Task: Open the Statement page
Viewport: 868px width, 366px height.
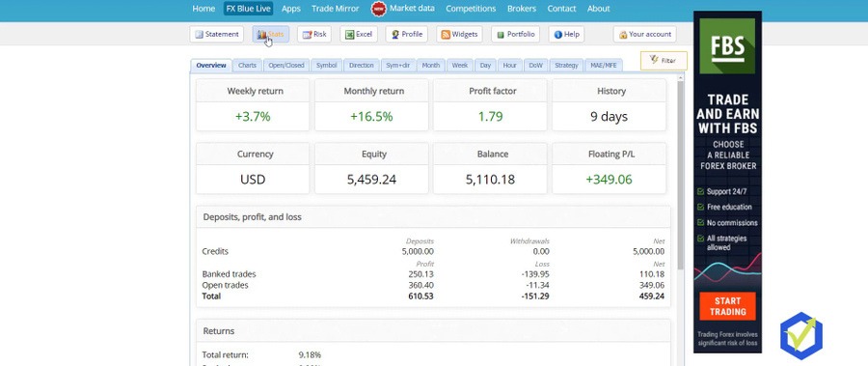Action: pos(217,35)
